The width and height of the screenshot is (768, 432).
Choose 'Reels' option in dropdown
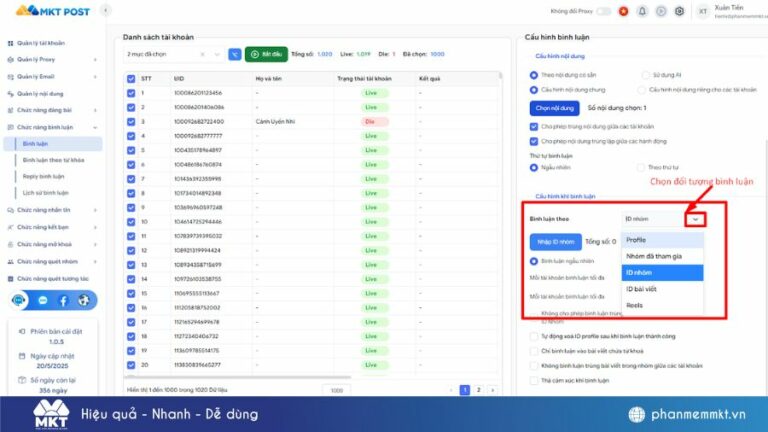(x=662, y=305)
